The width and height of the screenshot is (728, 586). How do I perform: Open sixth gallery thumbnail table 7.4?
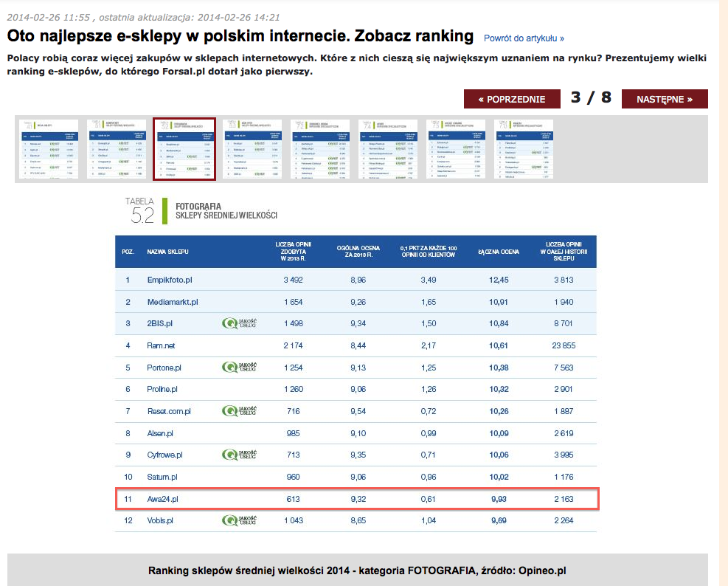pyautogui.click(x=388, y=148)
